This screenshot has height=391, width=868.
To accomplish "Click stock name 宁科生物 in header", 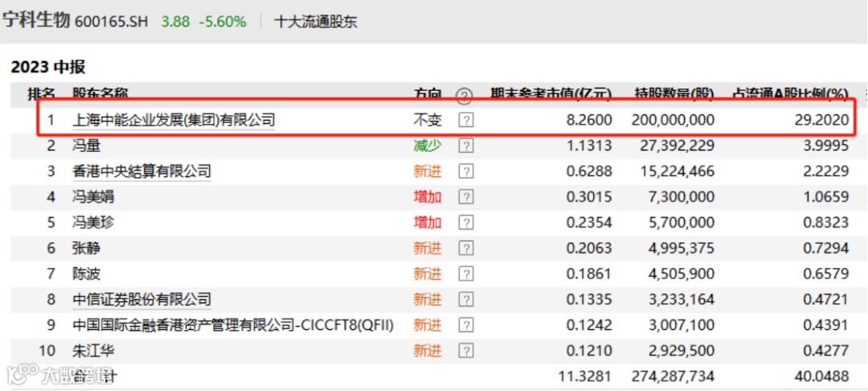I will pos(36,20).
